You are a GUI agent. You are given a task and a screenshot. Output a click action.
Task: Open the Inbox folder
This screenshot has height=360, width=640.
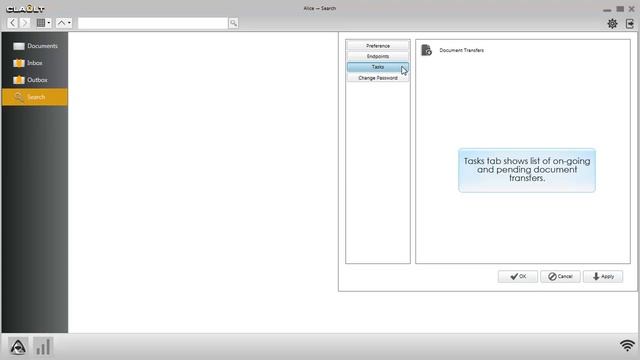point(35,63)
